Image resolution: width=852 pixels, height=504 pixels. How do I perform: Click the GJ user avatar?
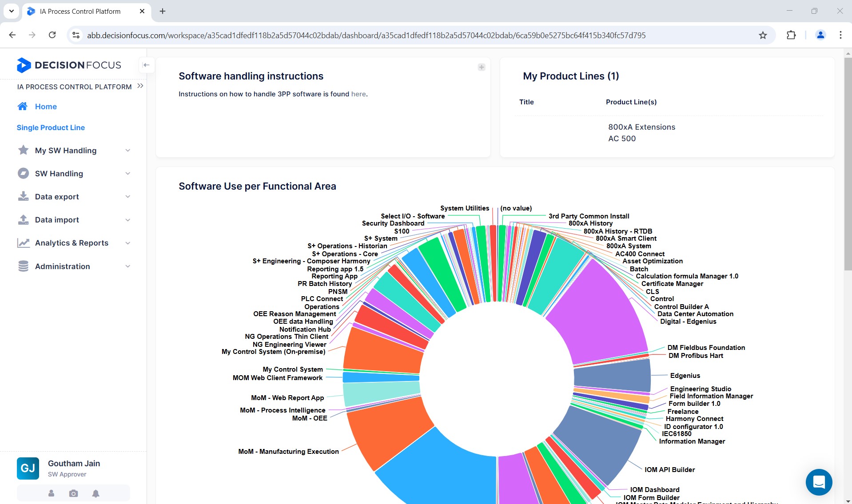[28, 468]
